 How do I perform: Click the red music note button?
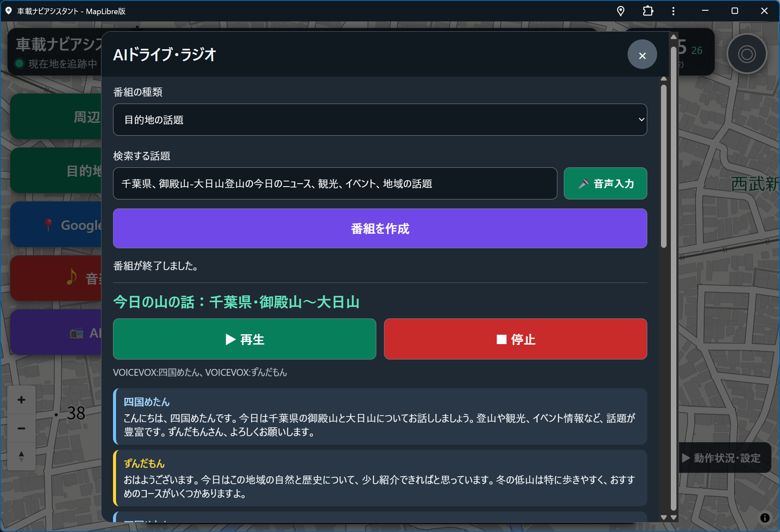pyautogui.click(x=56, y=278)
